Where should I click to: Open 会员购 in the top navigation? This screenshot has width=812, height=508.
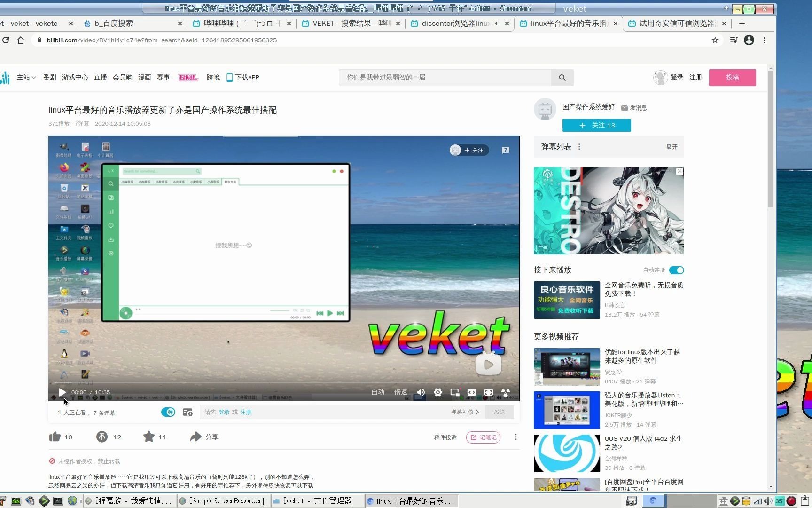click(123, 78)
